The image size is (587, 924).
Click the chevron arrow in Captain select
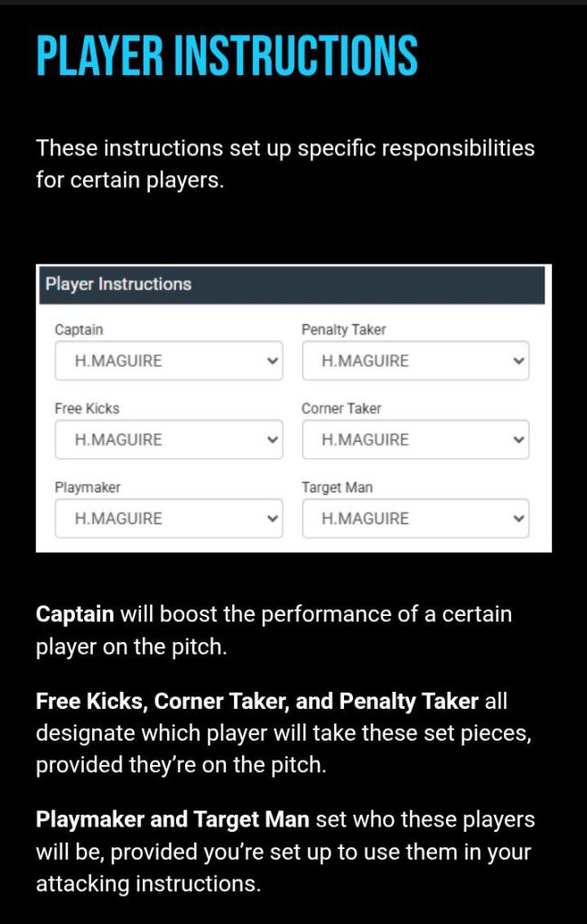(x=273, y=361)
